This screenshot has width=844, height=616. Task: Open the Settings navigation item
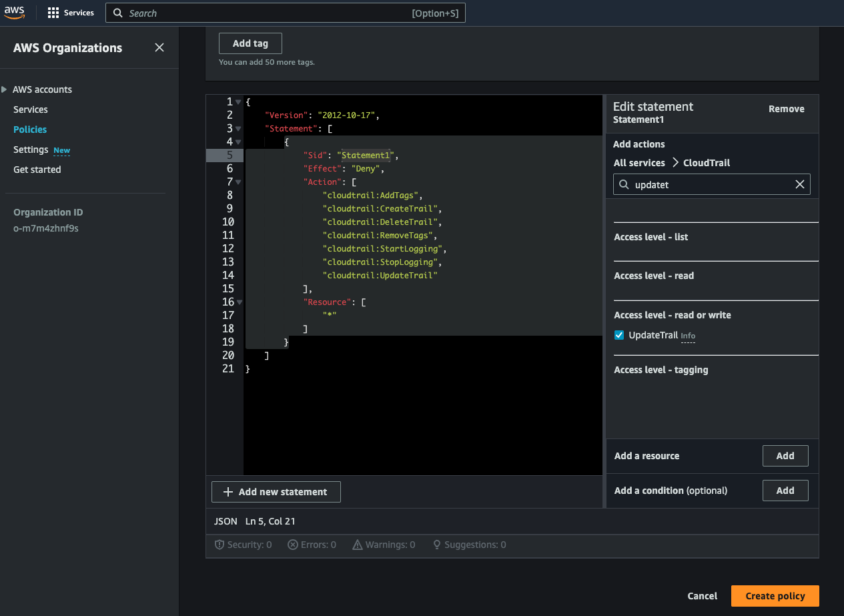[x=31, y=149]
